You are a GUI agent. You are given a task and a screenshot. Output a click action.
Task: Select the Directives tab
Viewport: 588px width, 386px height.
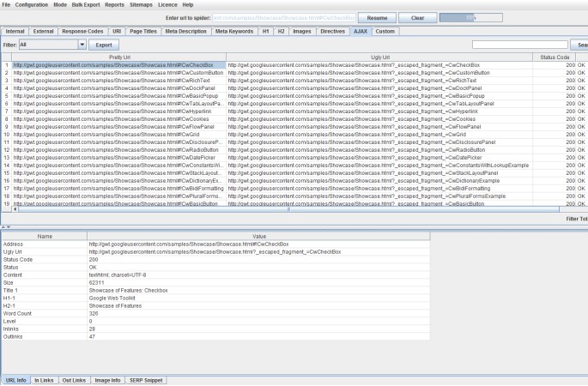334,31
